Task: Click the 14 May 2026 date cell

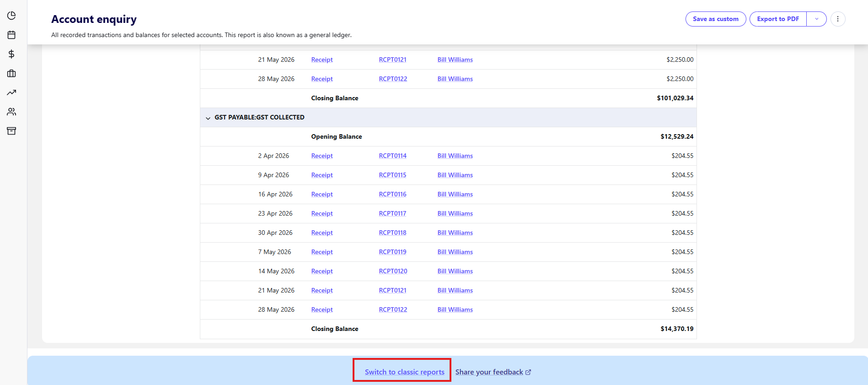Action: [x=276, y=271]
